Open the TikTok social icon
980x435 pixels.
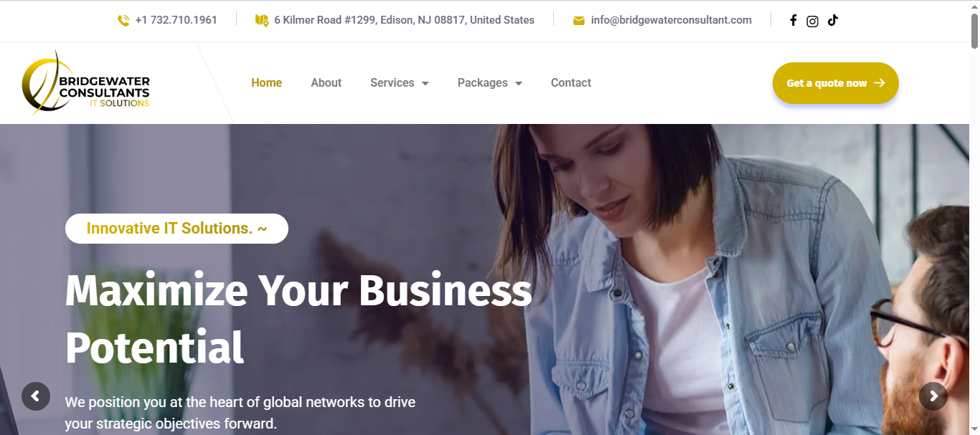[832, 20]
